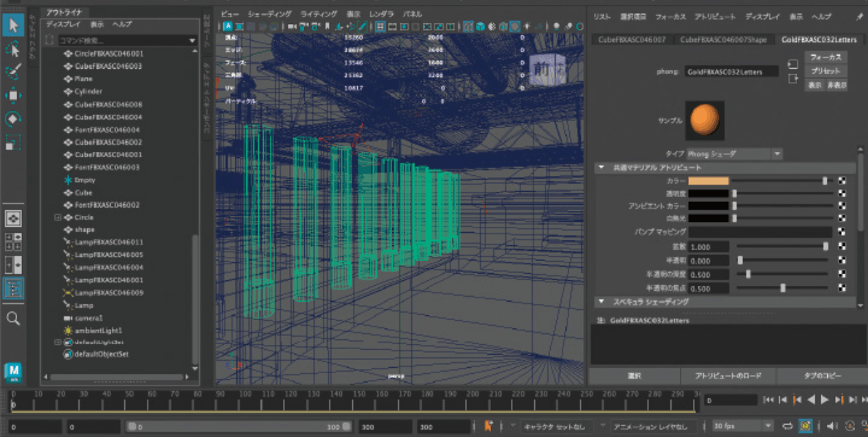Screen dimensions: 868x437
Task: Expand the Circle node in outliner
Action: tap(58, 218)
